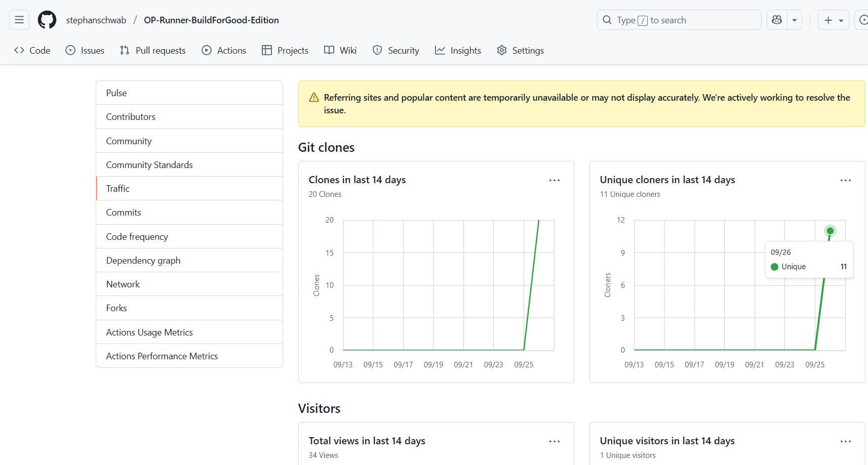868x465 pixels.
Task: Click the GitHub logo icon
Action: [47, 20]
